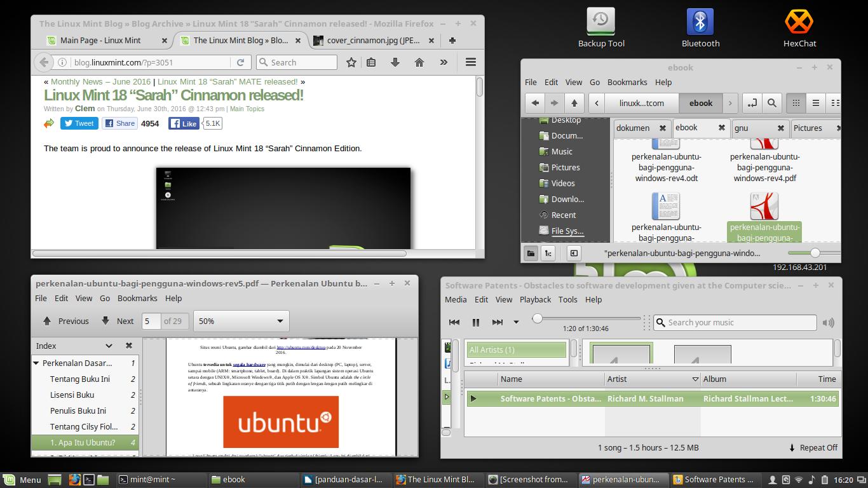Screen dimensions: 868x488
Task: Open the Firefox hamburger menu
Action: tap(471, 62)
